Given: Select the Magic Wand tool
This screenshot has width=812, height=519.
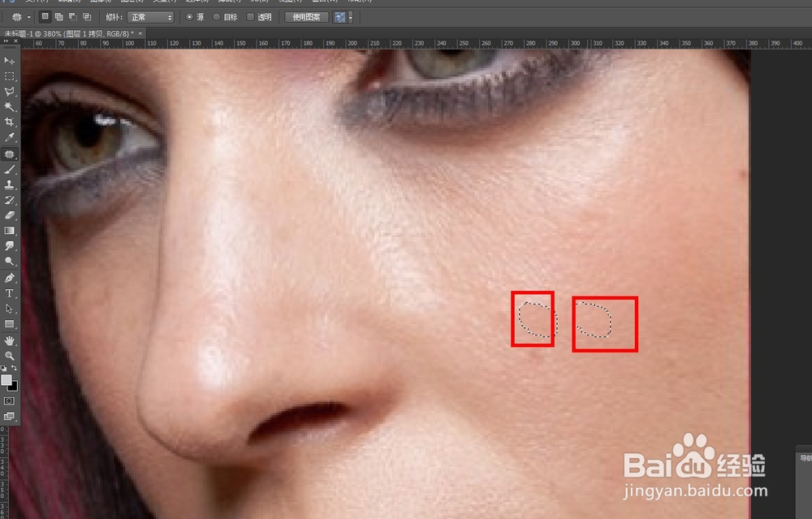Looking at the screenshot, I should 9,107.
